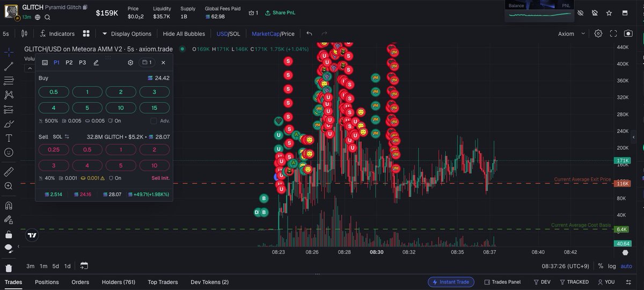Hide all drawings with eye icon
644x290 pixels.
(9, 248)
